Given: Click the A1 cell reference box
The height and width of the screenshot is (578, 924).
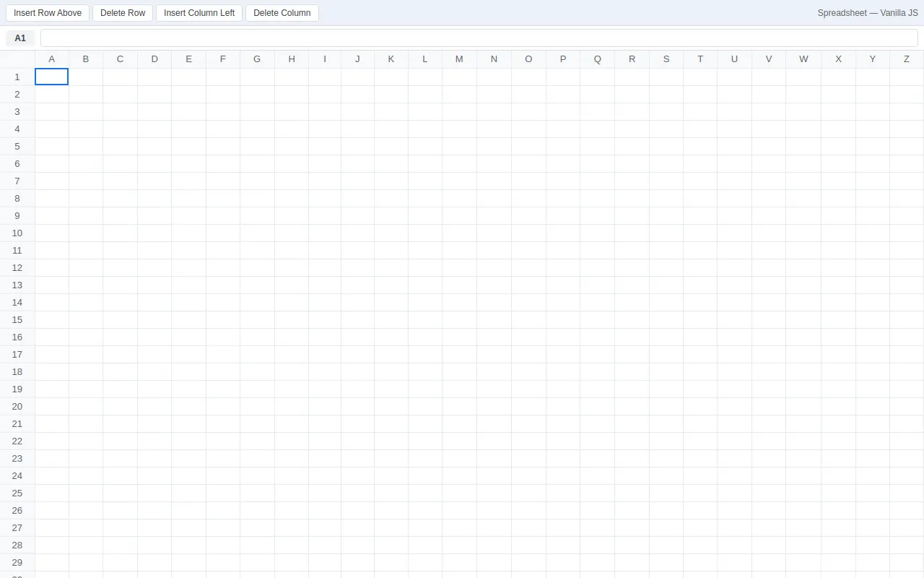Looking at the screenshot, I should [20, 38].
